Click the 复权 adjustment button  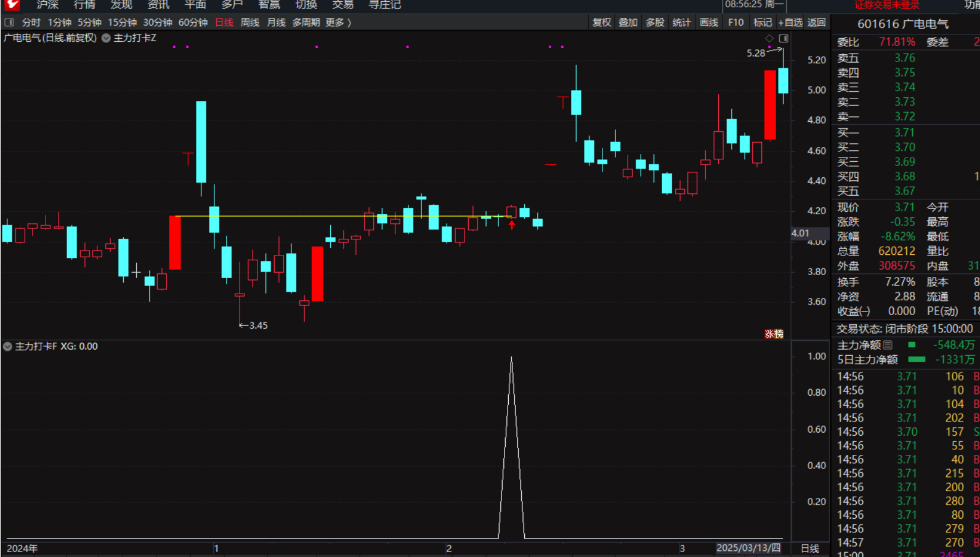pyautogui.click(x=602, y=23)
